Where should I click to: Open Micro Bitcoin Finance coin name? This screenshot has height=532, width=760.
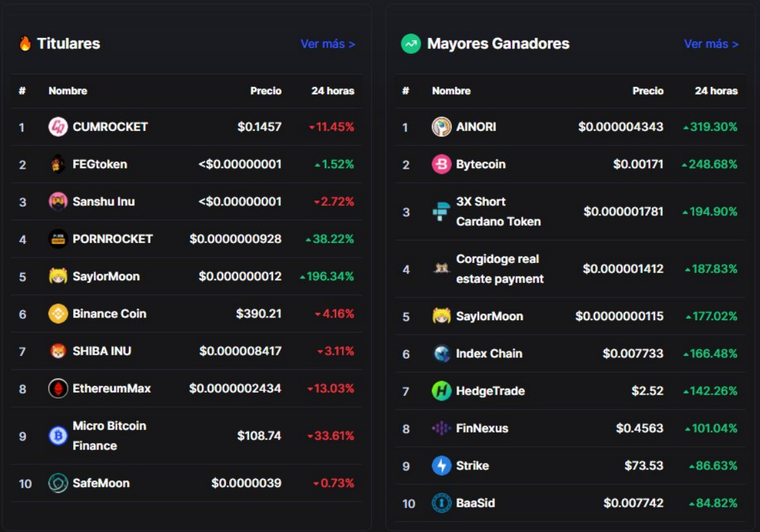pos(110,436)
